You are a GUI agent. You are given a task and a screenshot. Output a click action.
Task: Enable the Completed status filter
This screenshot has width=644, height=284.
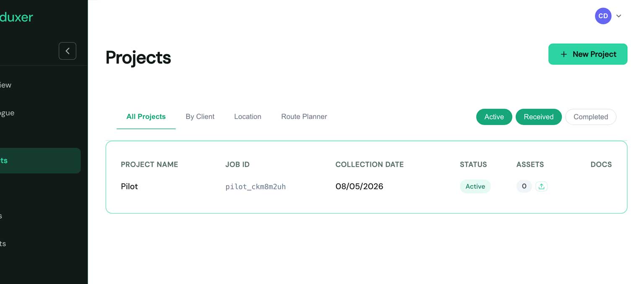tap(591, 117)
